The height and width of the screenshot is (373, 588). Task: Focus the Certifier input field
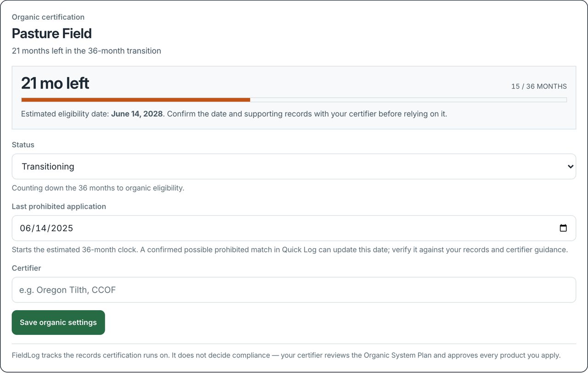coord(294,290)
